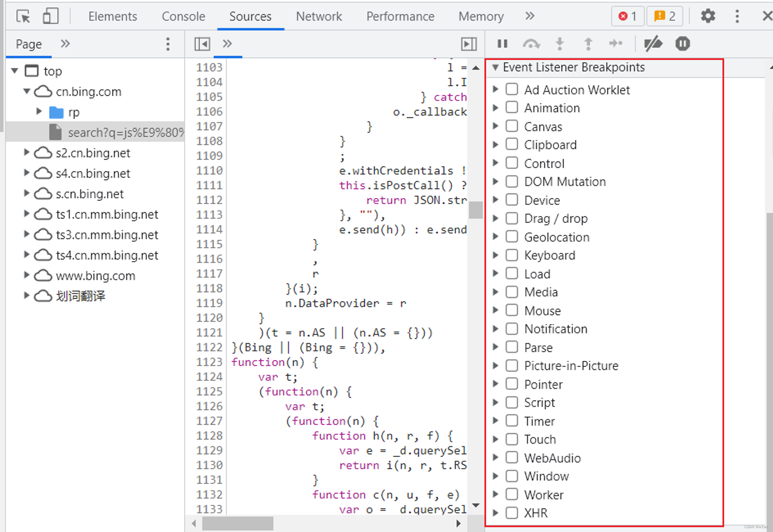This screenshot has width=773, height=532.
Task: Open the customize DevTools three-dot menu
Action: 737,16
